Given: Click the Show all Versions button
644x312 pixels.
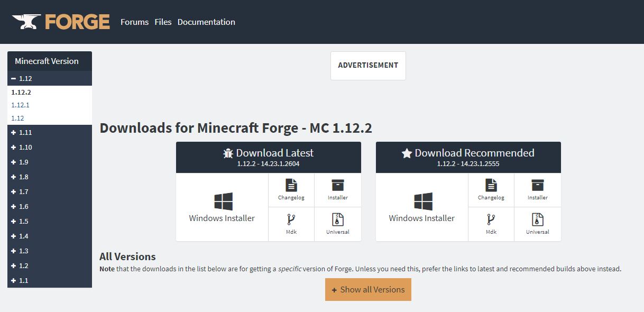Looking at the screenshot, I should [368, 290].
